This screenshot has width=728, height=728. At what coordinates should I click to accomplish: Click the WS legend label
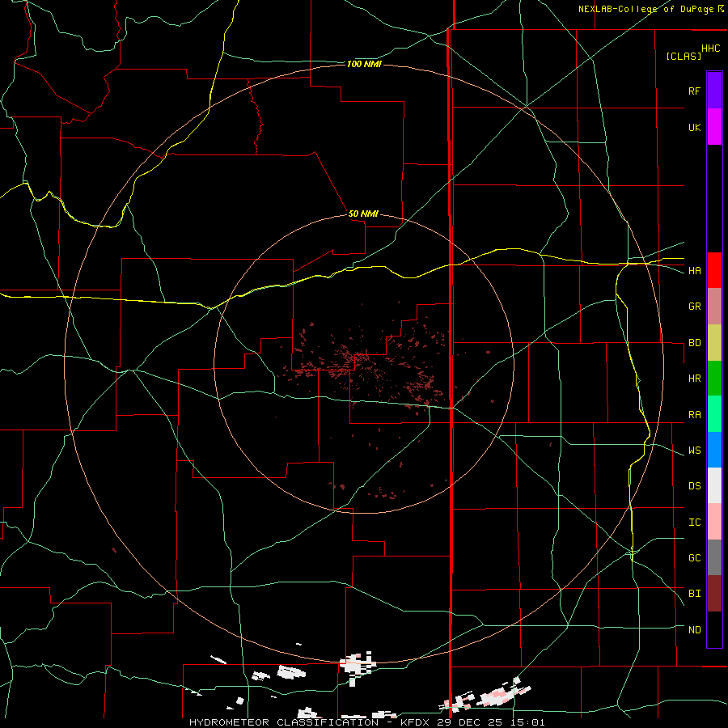pos(694,451)
